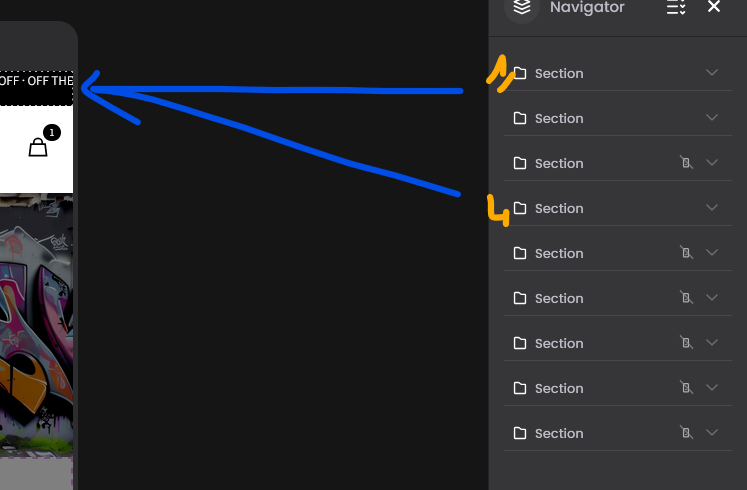Click the Navigator layers icon in header
The height and width of the screenshot is (490, 747).
click(522, 7)
